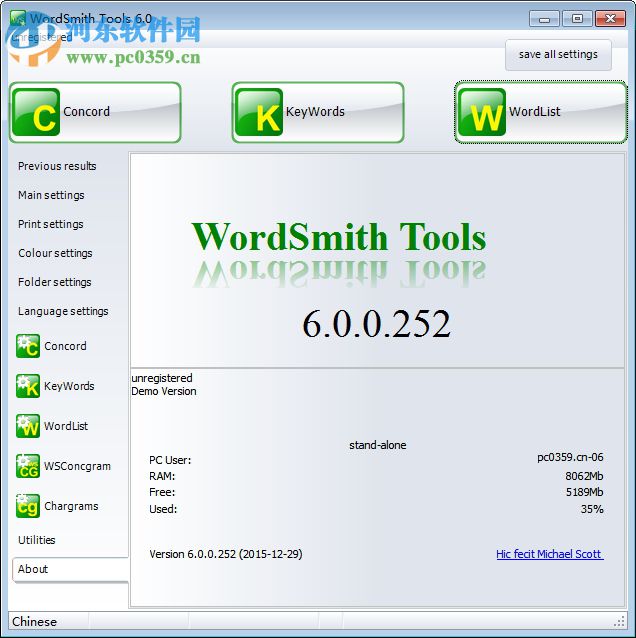Click the Chinese status bar entry

pos(35,622)
